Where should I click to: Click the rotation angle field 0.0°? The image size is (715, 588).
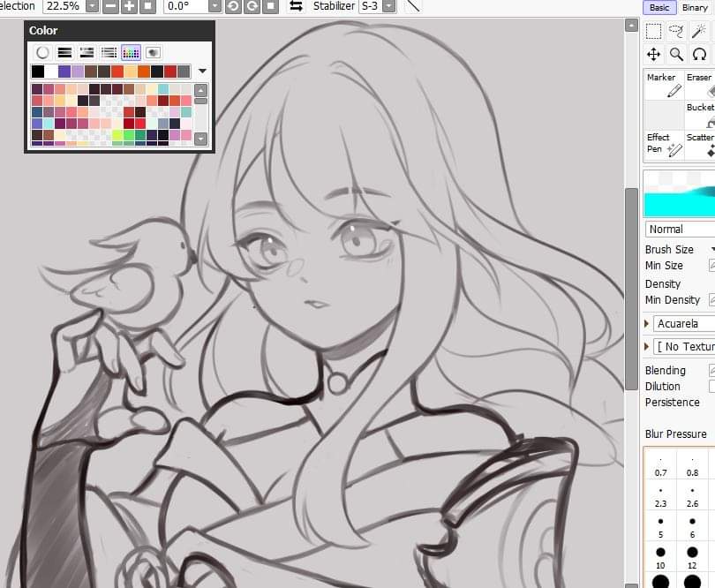[187, 6]
